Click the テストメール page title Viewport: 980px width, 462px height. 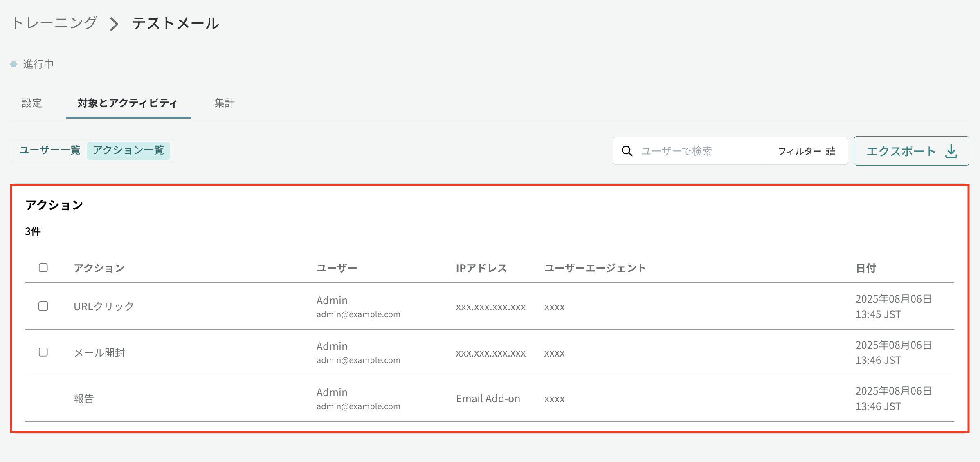[x=175, y=23]
